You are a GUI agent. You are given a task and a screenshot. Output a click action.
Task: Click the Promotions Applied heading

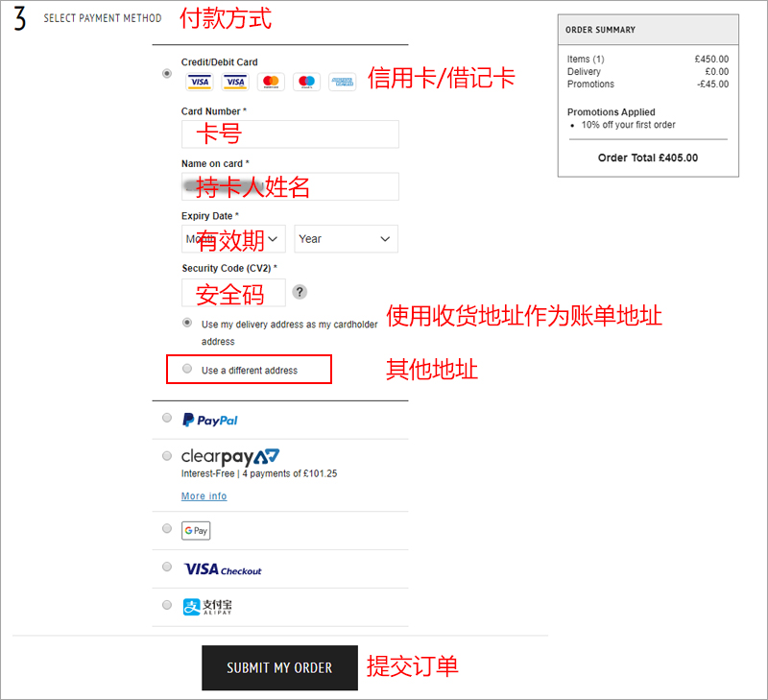612,112
